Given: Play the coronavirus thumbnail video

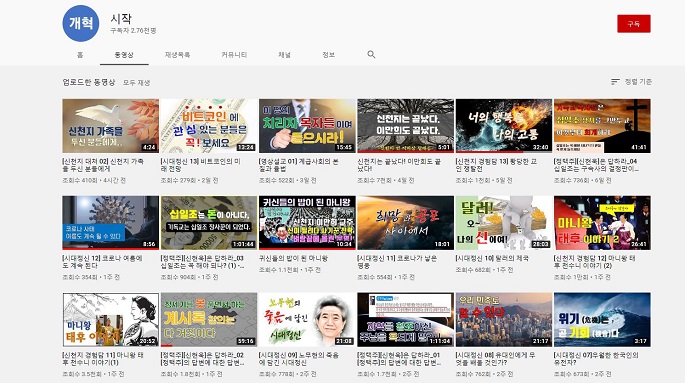Looking at the screenshot, I should pyautogui.click(x=111, y=223).
